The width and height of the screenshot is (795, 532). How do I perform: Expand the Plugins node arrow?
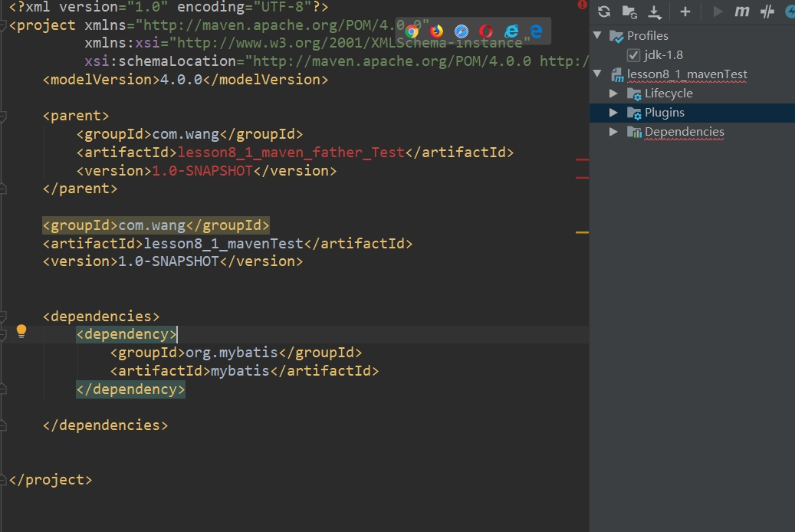pyautogui.click(x=613, y=113)
